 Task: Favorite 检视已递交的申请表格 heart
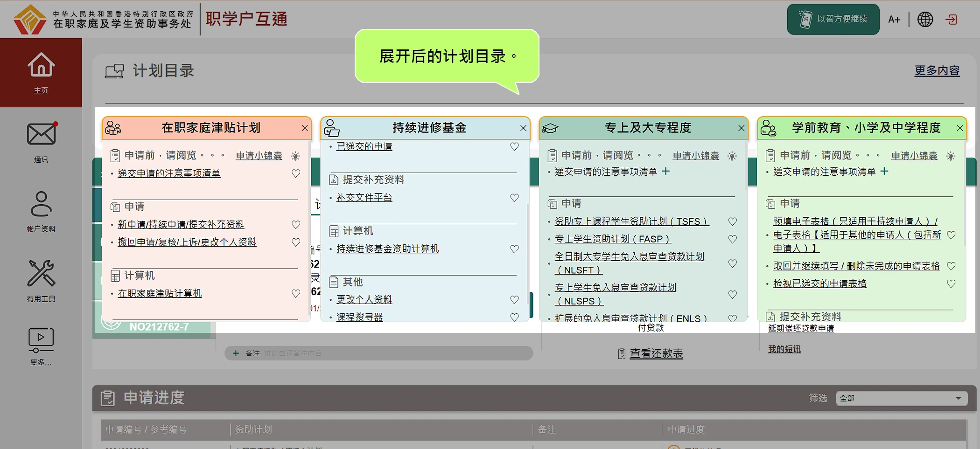(951, 284)
